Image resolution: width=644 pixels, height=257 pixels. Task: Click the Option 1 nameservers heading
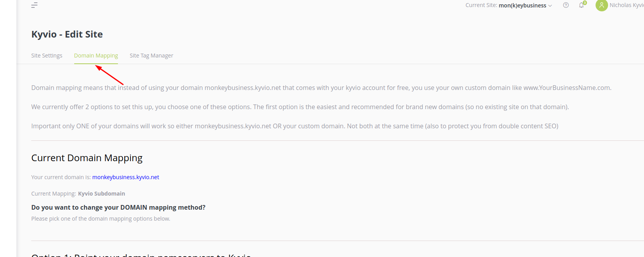(141, 255)
